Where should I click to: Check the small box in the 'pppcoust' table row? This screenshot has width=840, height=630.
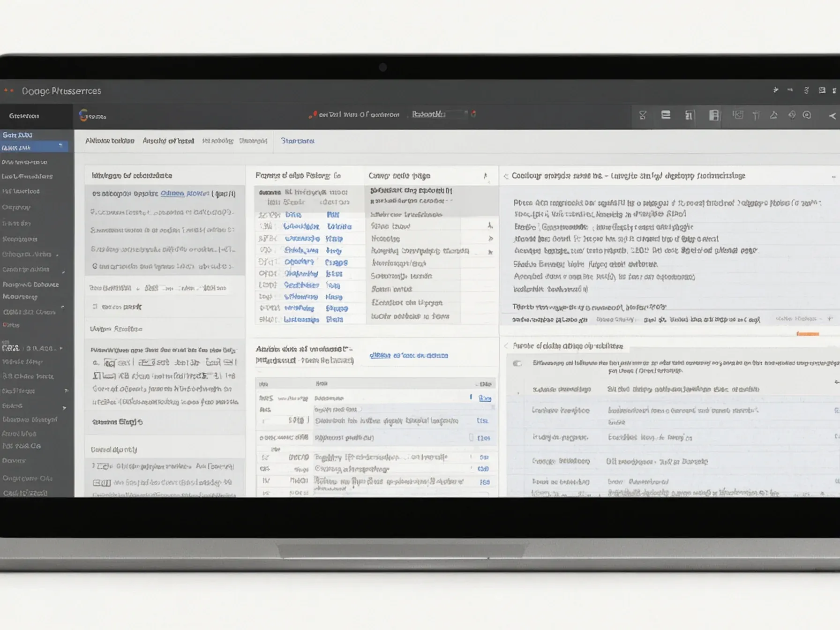coord(471,437)
